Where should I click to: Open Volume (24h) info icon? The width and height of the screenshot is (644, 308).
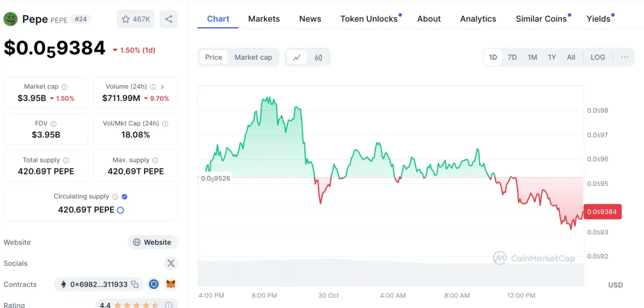(153, 87)
